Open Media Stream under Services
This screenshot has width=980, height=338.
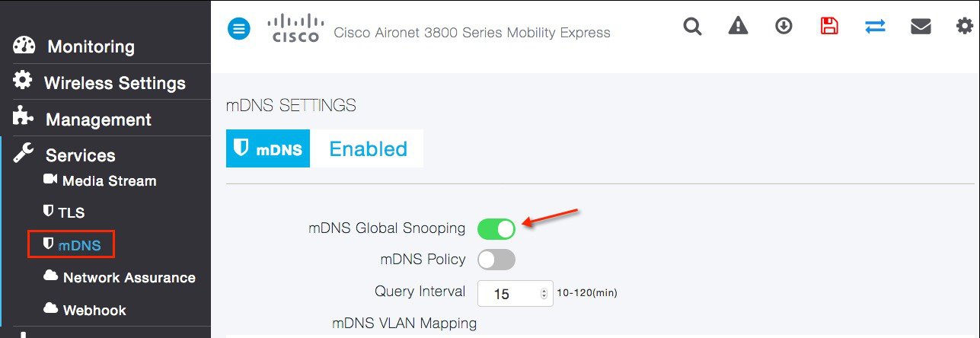109,181
